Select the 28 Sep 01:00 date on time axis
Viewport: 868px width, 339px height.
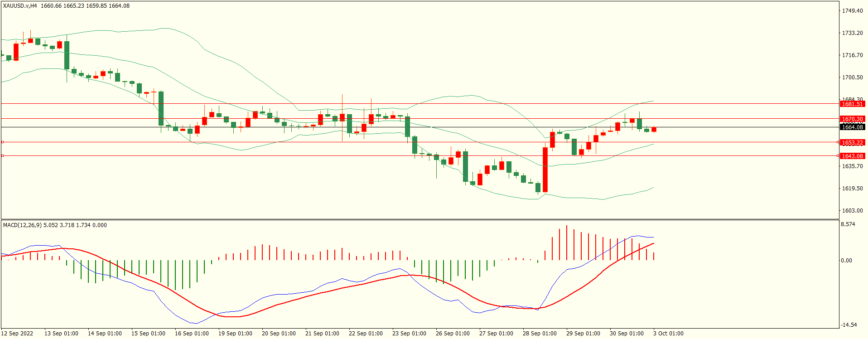point(540,334)
